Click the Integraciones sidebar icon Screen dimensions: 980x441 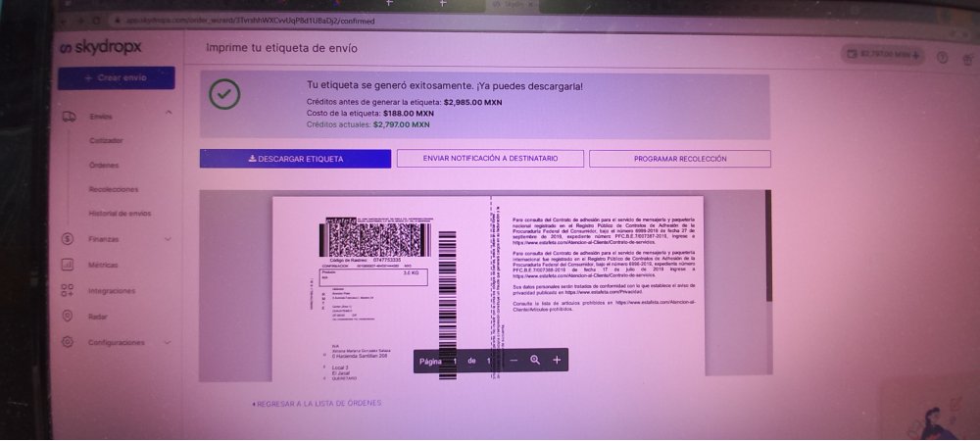[x=68, y=290]
